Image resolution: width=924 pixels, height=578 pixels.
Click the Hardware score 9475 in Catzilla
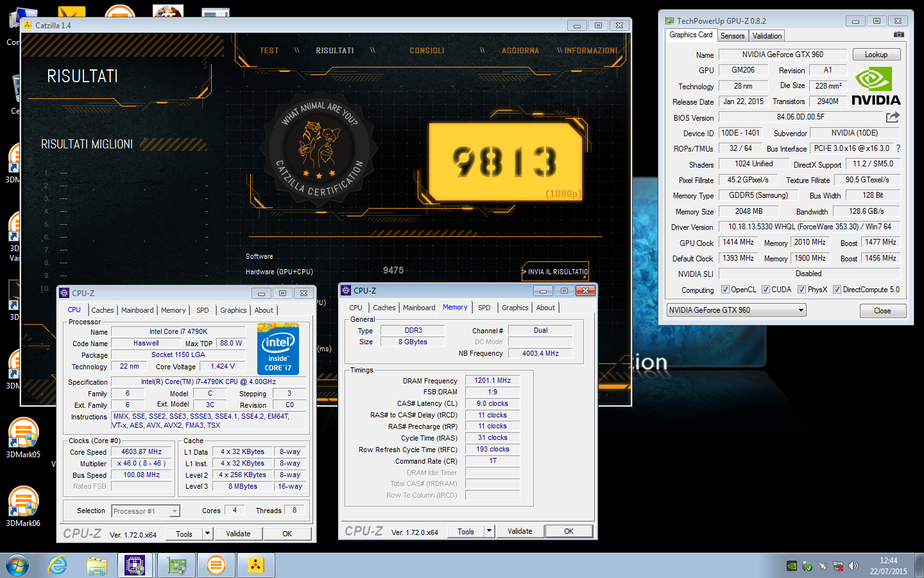pos(393,270)
